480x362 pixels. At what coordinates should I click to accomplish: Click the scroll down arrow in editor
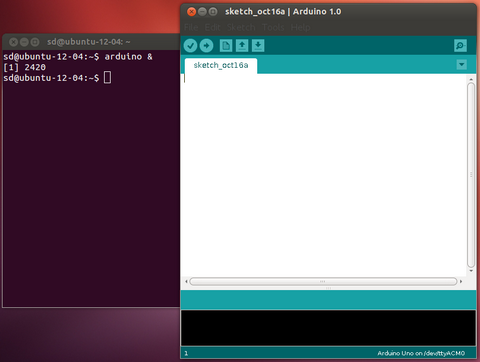coord(471,271)
